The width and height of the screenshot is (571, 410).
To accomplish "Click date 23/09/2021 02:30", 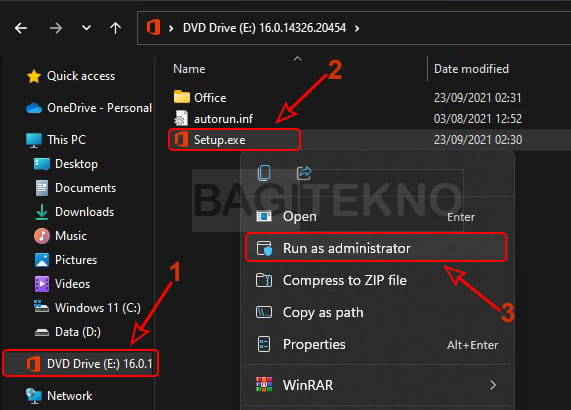I will point(478,140).
